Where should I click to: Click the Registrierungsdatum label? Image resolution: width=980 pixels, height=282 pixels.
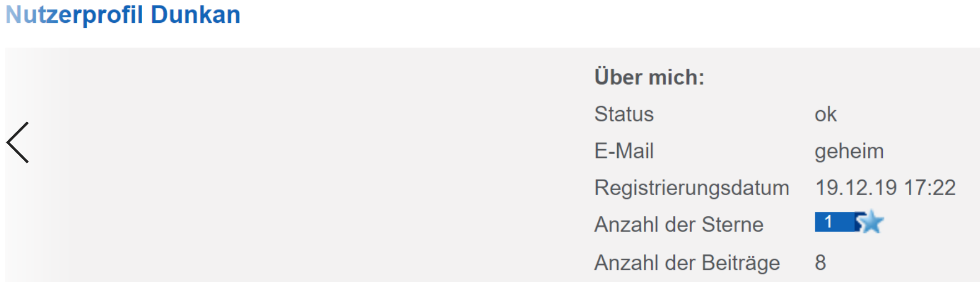tap(692, 188)
